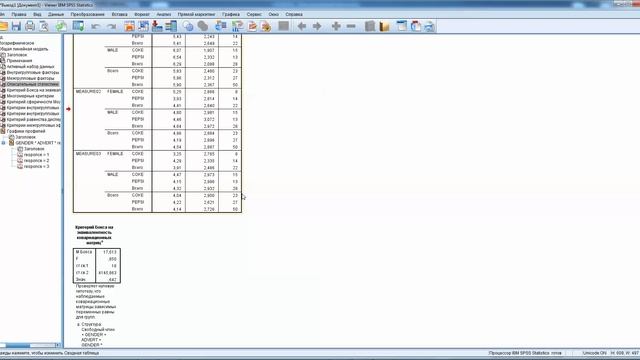The height and width of the screenshot is (360, 640).
Task: Open the Вставка menu
Action: (119, 14)
